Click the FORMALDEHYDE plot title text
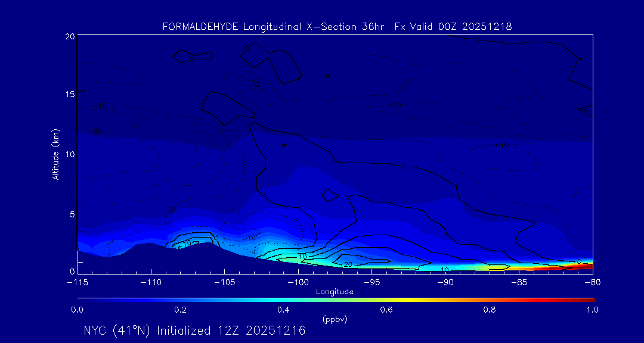 pyautogui.click(x=337, y=26)
